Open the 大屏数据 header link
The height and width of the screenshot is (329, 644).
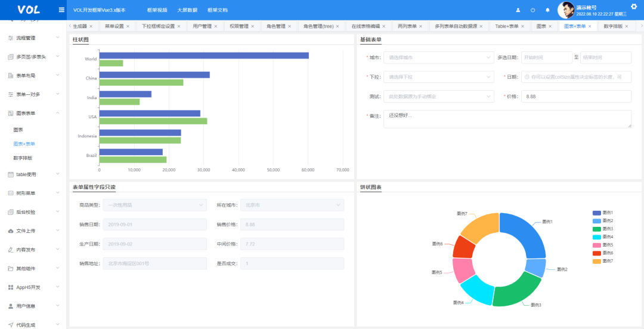click(x=187, y=10)
